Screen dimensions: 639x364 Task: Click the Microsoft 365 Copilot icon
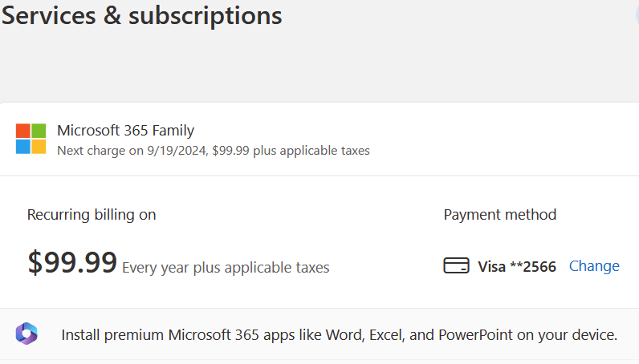[26, 334]
